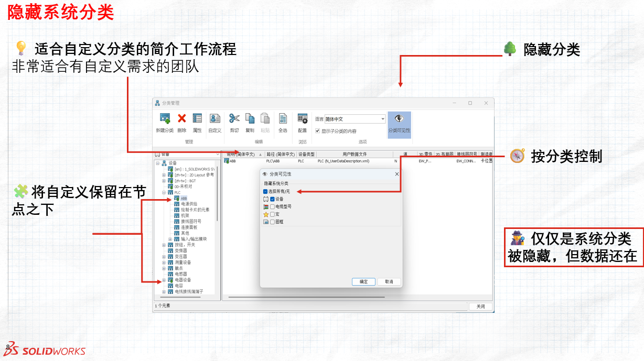Click the 复制 copy icon

point(250,119)
